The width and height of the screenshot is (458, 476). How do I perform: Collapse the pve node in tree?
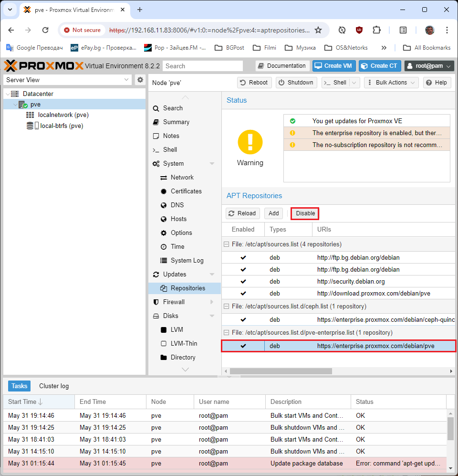[15, 105]
